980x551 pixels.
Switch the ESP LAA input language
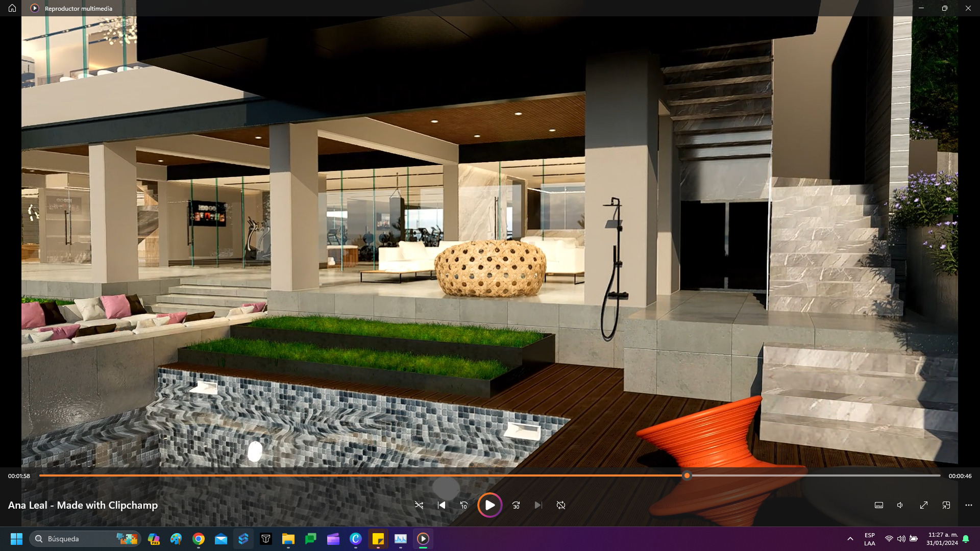[870, 539]
